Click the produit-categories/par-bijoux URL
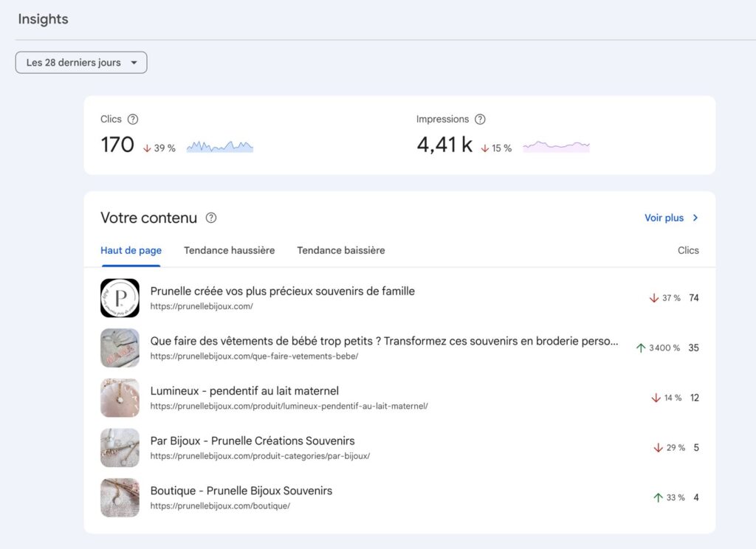This screenshot has height=549, width=756. click(x=260, y=456)
